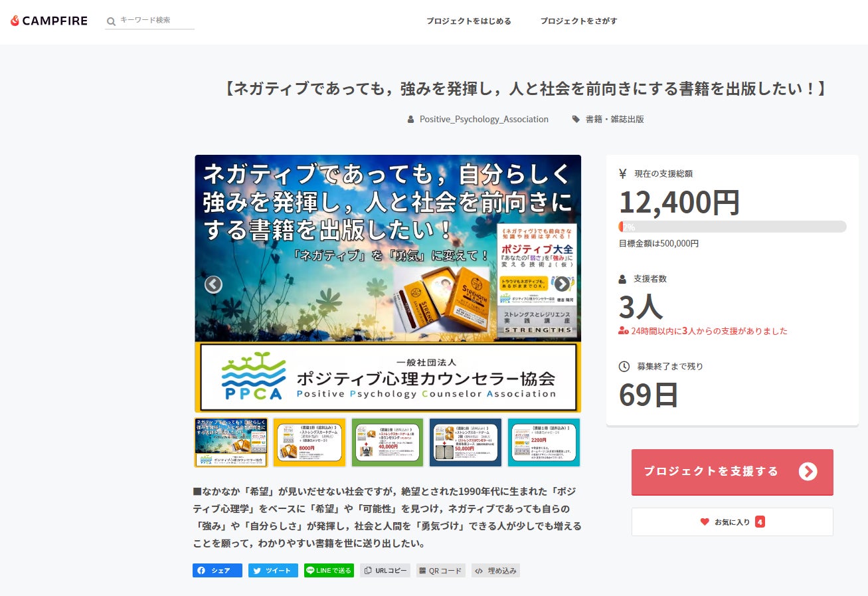Click the funding progress bar
Viewport: 868px width, 596px height.
[732, 227]
